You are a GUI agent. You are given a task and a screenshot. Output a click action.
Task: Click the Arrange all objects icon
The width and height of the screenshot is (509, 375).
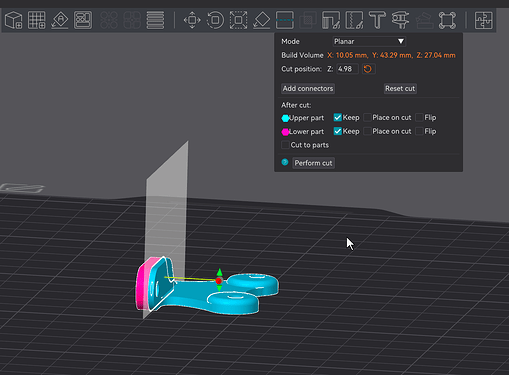point(83,20)
